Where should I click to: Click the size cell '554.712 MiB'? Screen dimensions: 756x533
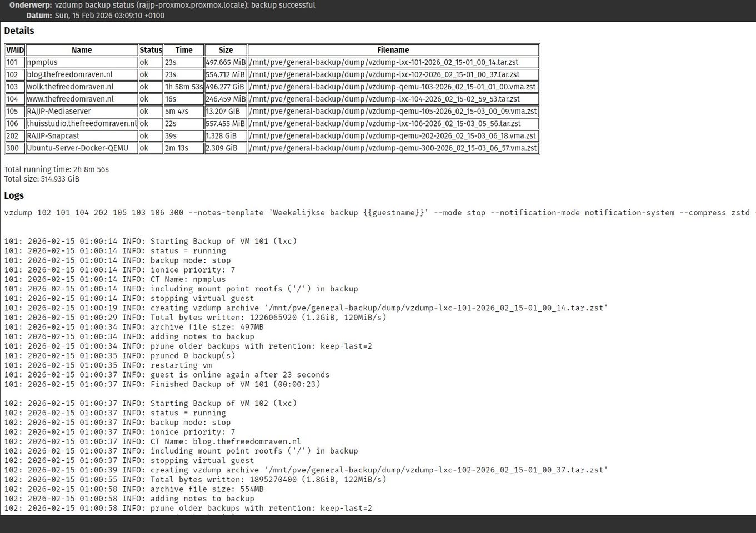pyautogui.click(x=226, y=74)
